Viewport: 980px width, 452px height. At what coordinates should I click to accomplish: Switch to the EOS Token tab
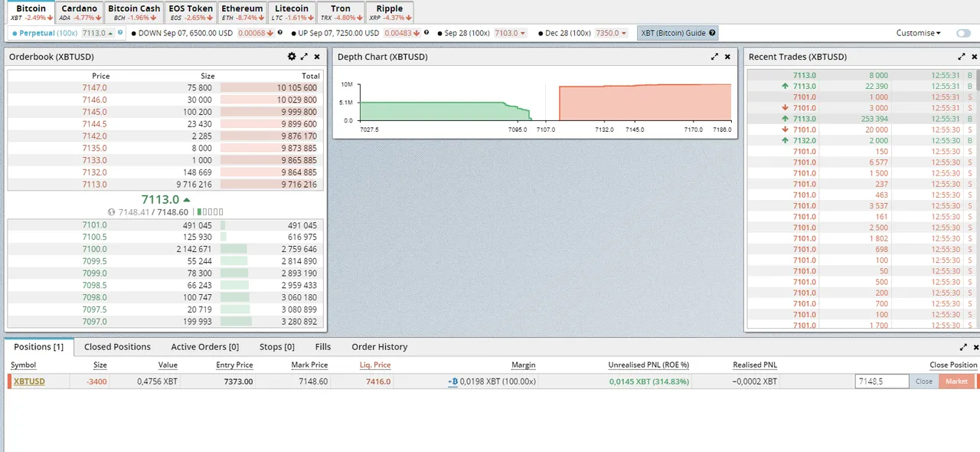[x=191, y=12]
